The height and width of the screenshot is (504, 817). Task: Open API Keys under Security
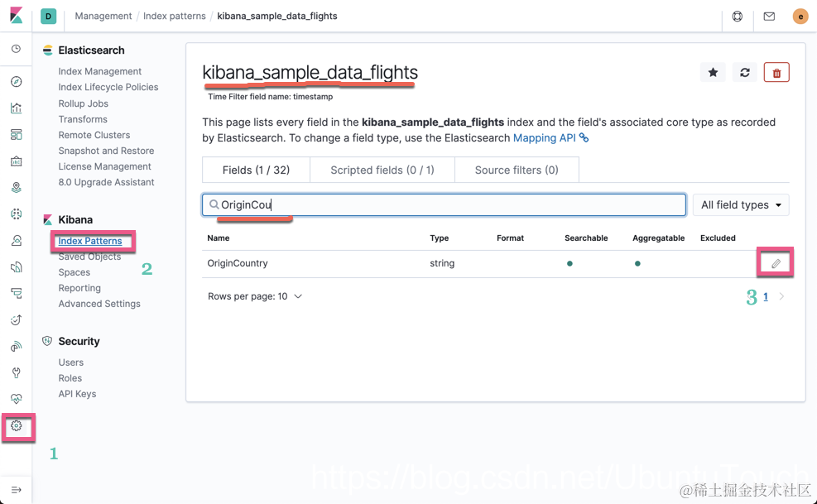pos(77,394)
